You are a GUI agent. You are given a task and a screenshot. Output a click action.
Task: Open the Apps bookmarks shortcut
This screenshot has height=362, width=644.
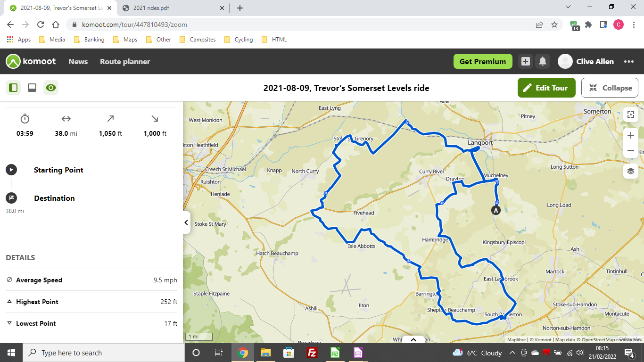[x=19, y=40]
